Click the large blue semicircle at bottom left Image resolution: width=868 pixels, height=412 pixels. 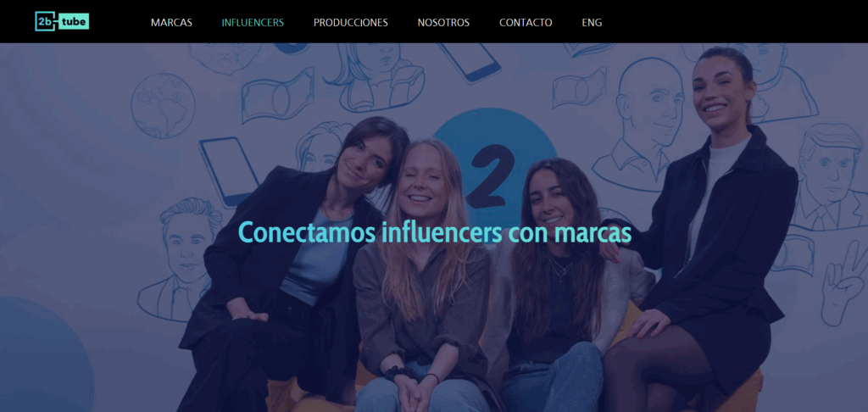(x=46, y=354)
